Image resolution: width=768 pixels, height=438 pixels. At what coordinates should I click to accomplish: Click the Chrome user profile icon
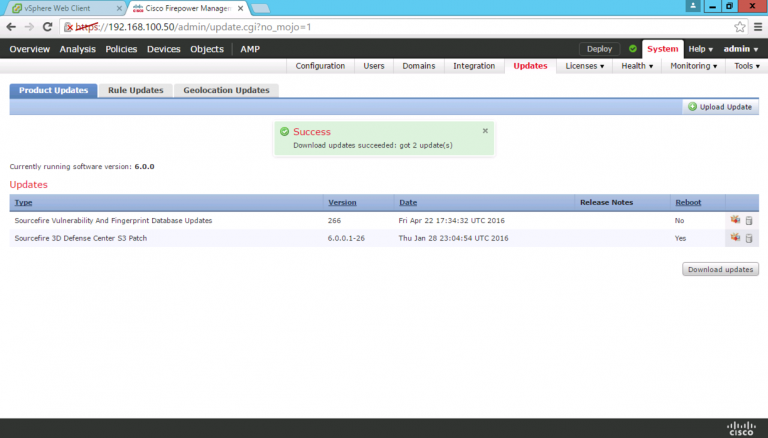coord(693,6)
